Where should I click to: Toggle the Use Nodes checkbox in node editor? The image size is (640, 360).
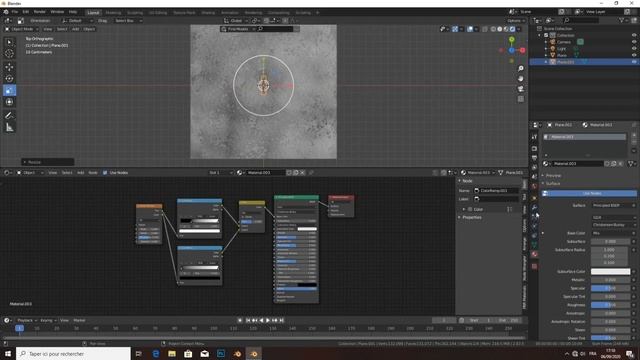(x=105, y=173)
